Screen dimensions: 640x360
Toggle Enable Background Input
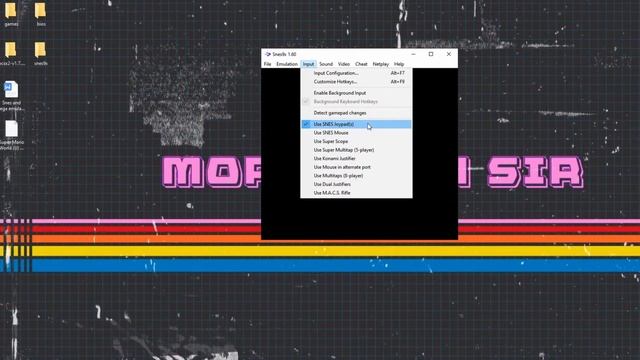pos(356,93)
